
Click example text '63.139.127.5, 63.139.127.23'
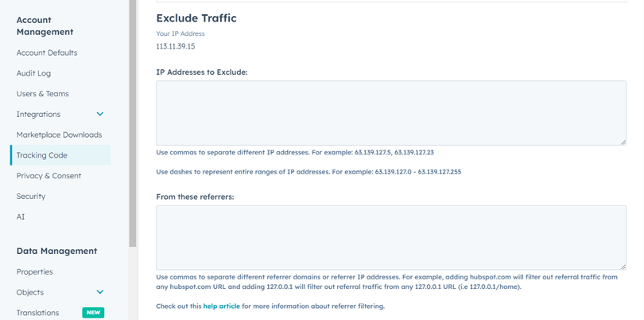click(x=394, y=152)
